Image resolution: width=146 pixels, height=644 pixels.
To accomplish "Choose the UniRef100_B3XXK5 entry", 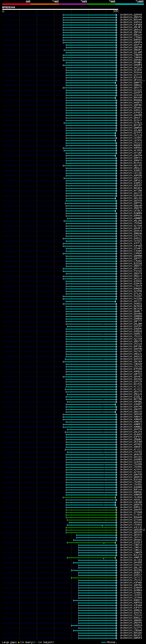I will point(131,77).
